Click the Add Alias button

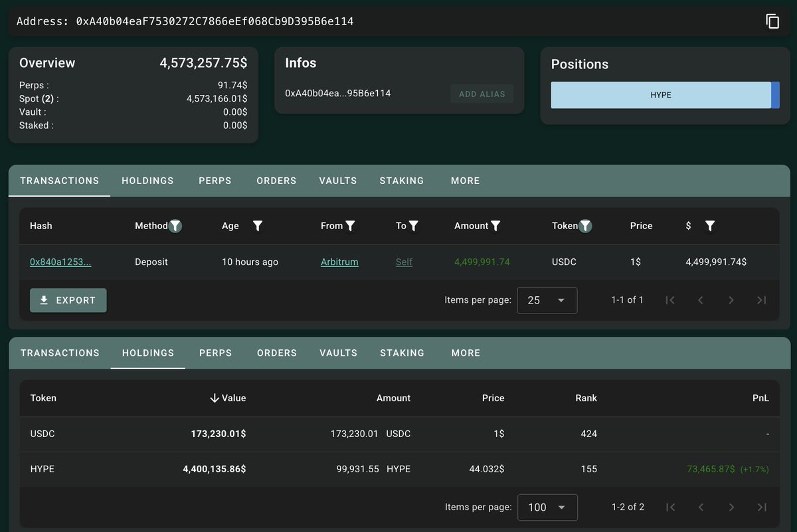click(x=482, y=94)
